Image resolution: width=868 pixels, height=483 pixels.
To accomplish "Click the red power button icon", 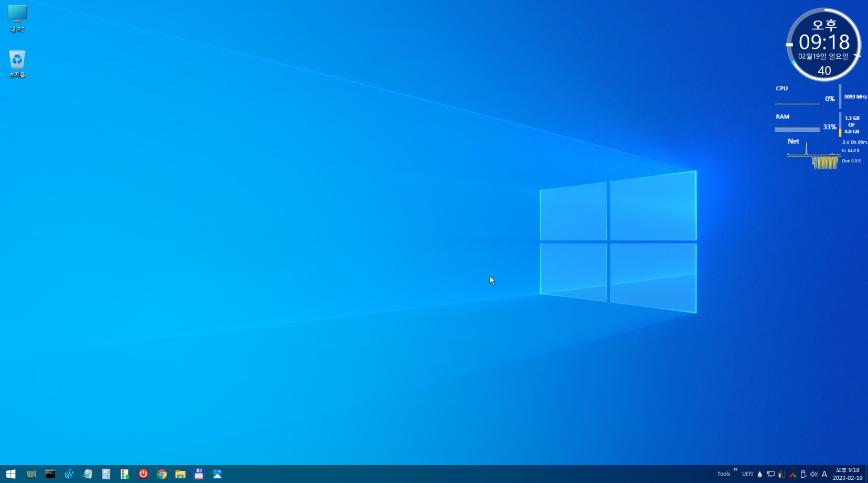I will pos(143,474).
